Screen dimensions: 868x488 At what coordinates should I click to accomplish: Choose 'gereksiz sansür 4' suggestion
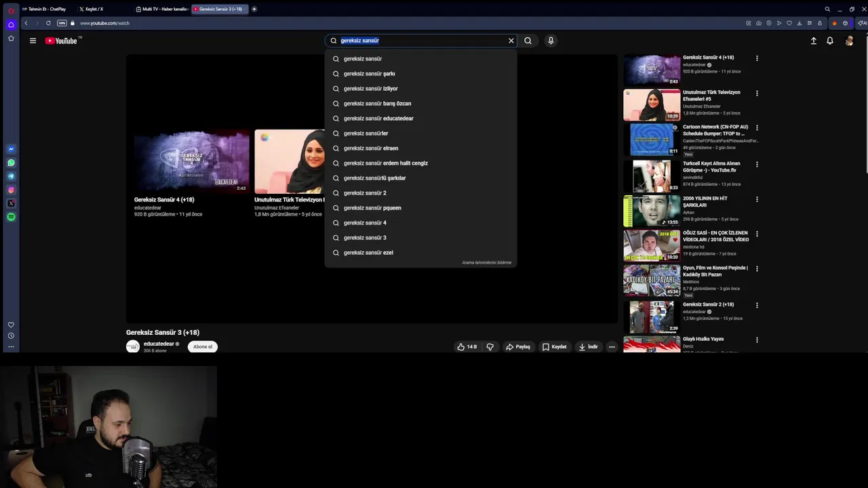click(x=420, y=223)
